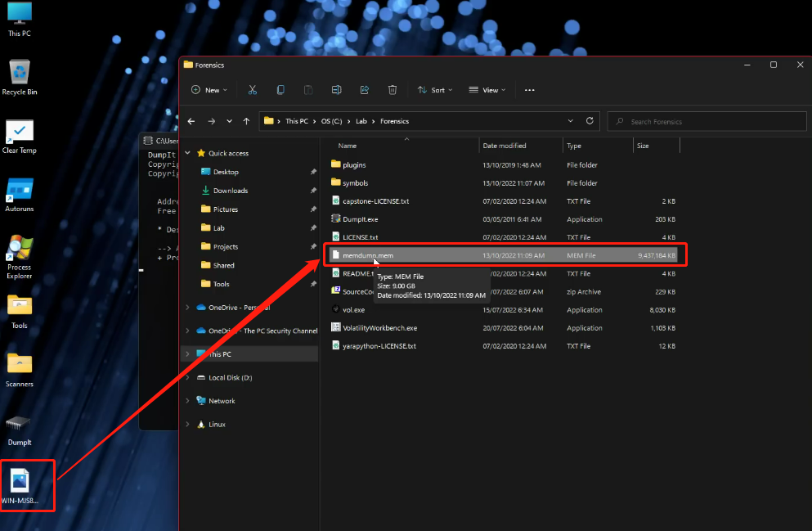Click the Search Forensics input field
The image size is (812, 531).
click(703, 122)
